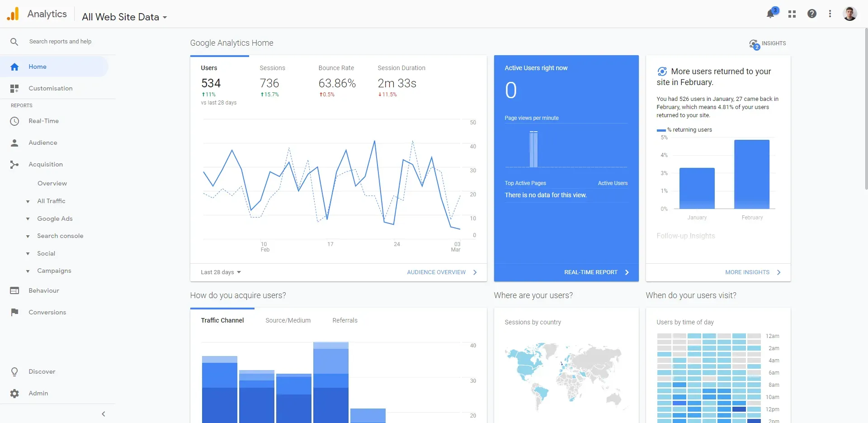Expand the Google Ads submenu
Image resolution: width=868 pixels, height=423 pixels.
(28, 219)
